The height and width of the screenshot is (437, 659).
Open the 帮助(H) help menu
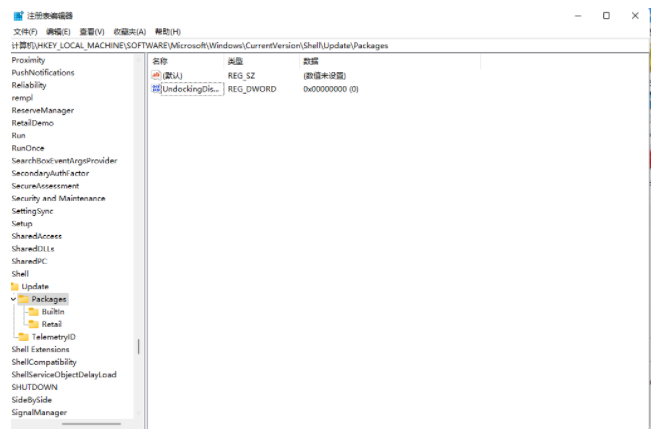[168, 32]
